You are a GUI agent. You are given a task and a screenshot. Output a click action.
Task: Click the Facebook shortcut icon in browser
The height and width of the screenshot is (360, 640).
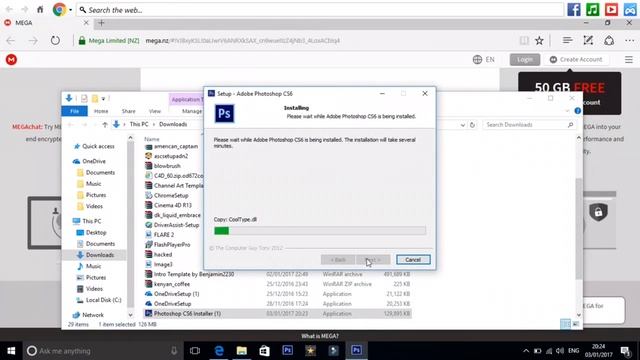tap(574, 9)
